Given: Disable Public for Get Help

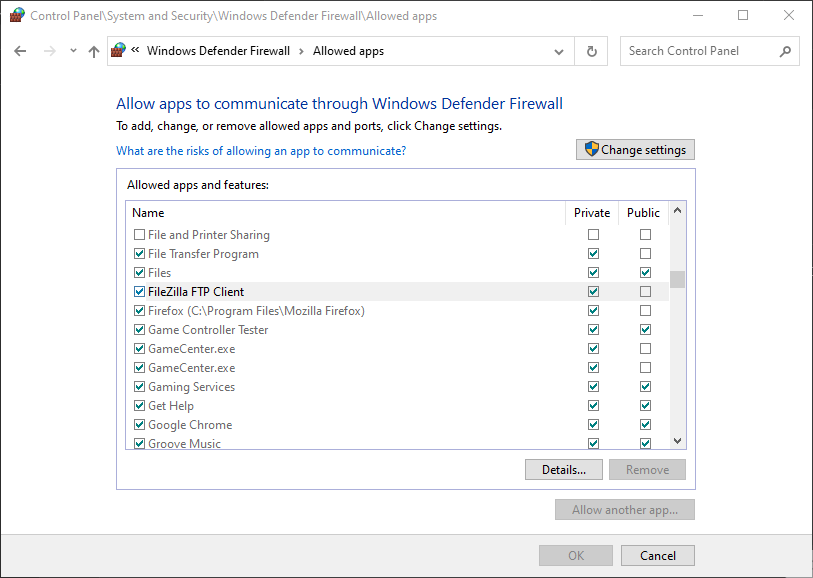Looking at the screenshot, I should [x=645, y=405].
